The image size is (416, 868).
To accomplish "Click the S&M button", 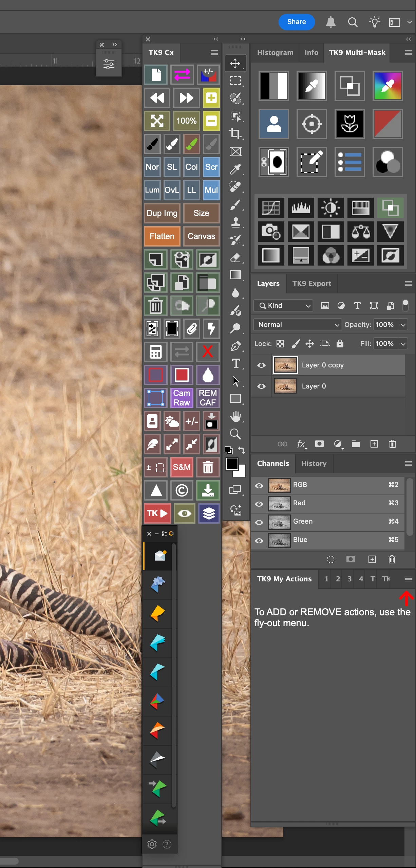I will [x=182, y=467].
